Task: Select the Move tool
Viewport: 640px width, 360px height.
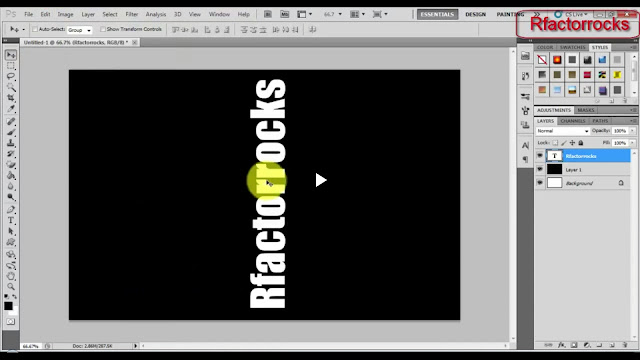Action: (x=11, y=54)
